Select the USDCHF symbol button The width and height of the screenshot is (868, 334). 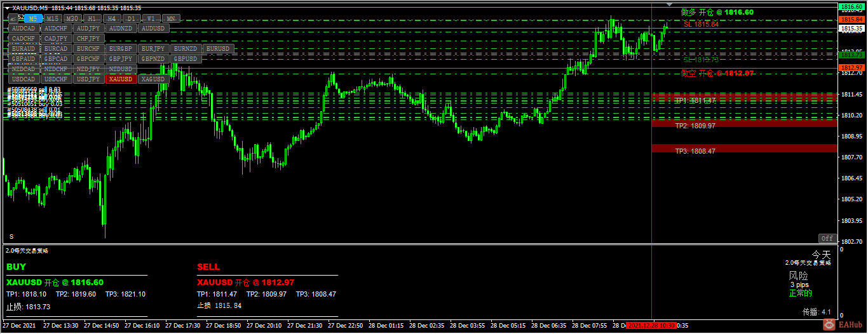tap(57, 79)
